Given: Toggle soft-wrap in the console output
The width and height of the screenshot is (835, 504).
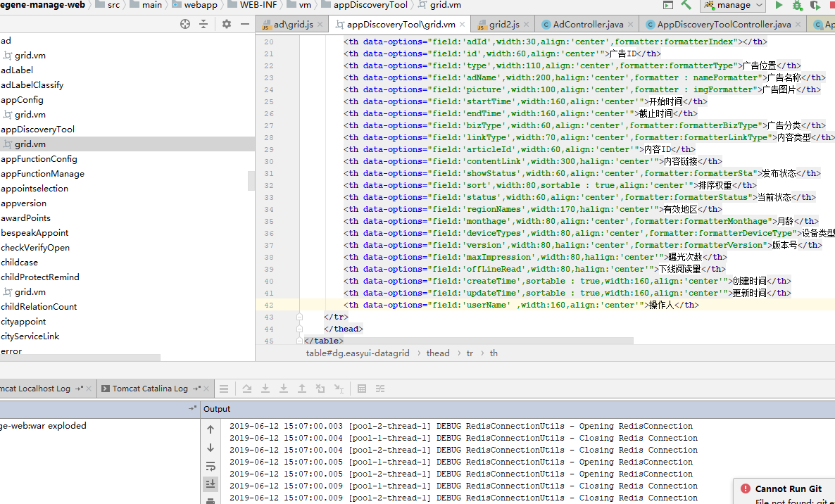Looking at the screenshot, I should coord(211,466).
